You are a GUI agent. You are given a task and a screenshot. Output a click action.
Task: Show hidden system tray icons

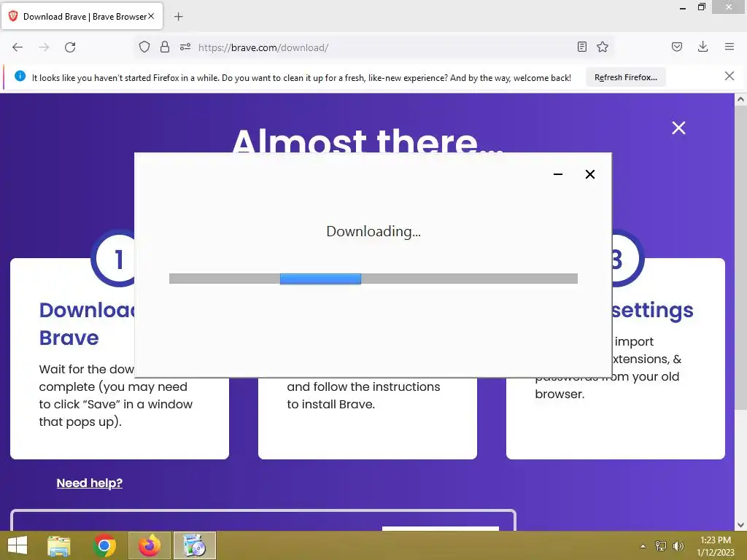(x=643, y=546)
